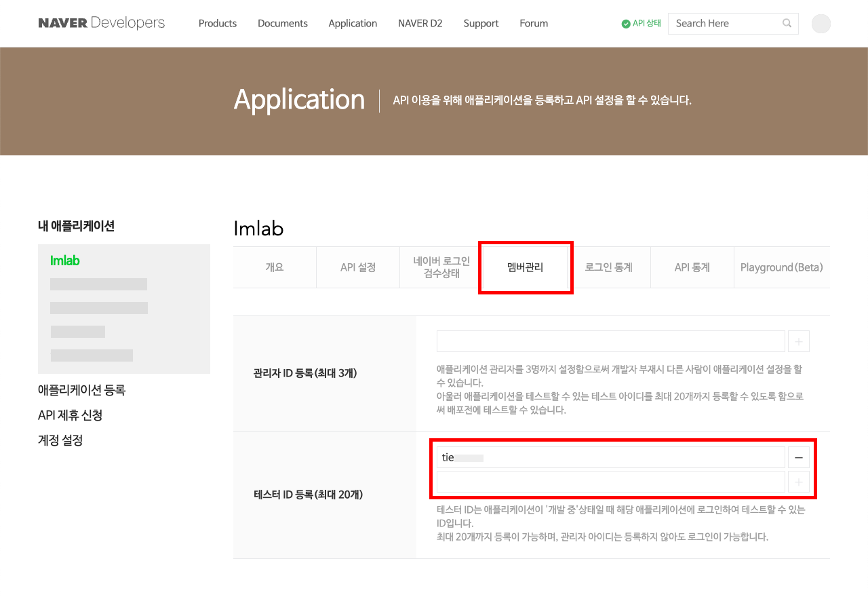The image size is (868, 597).
Task: Go to NAVER D2 menu
Action: [420, 23]
